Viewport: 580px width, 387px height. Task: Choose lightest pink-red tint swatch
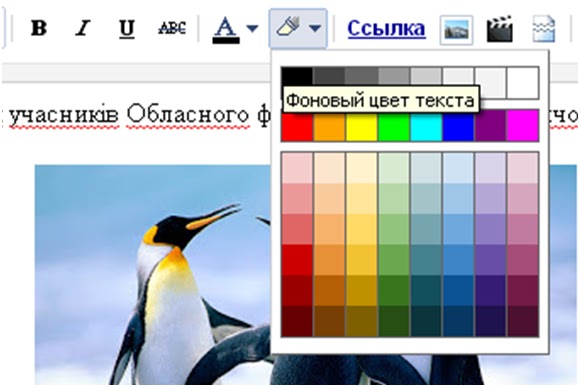pos(297,168)
